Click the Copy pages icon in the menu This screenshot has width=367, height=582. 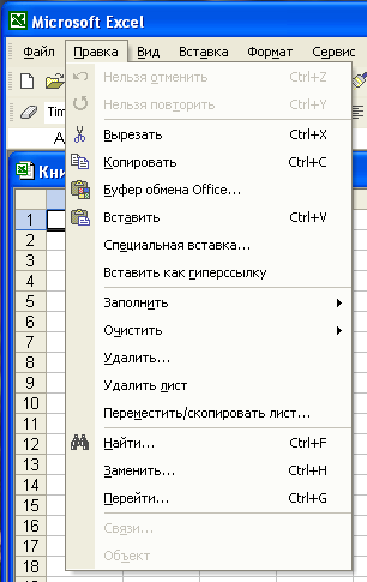pos(80,162)
